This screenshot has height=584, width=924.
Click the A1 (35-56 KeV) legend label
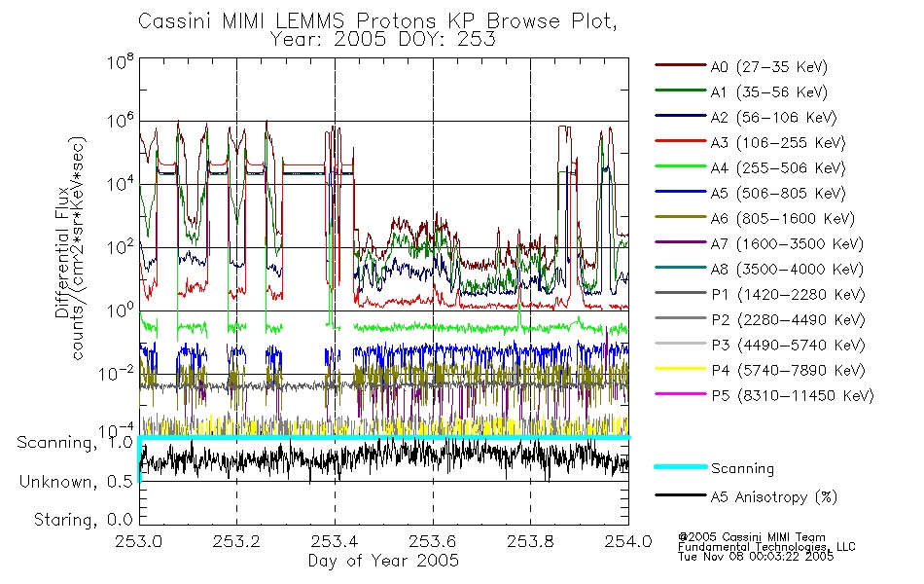[x=769, y=92]
